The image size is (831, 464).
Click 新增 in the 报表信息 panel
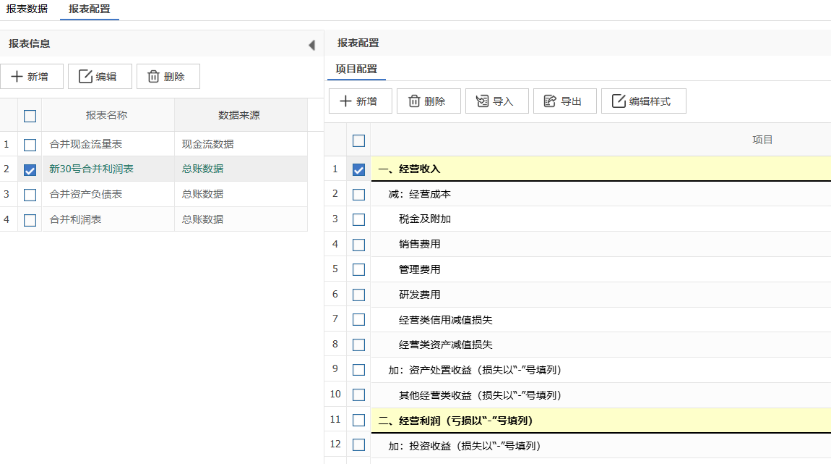pos(32,76)
